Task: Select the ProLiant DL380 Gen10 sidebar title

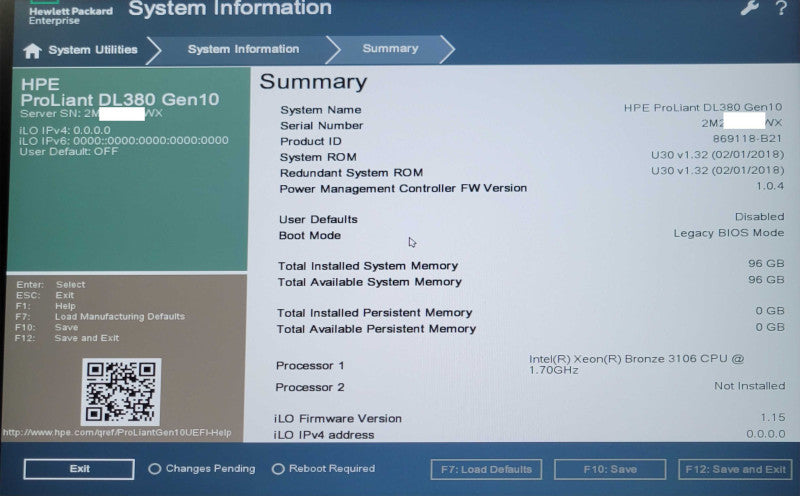Action: click(x=120, y=100)
